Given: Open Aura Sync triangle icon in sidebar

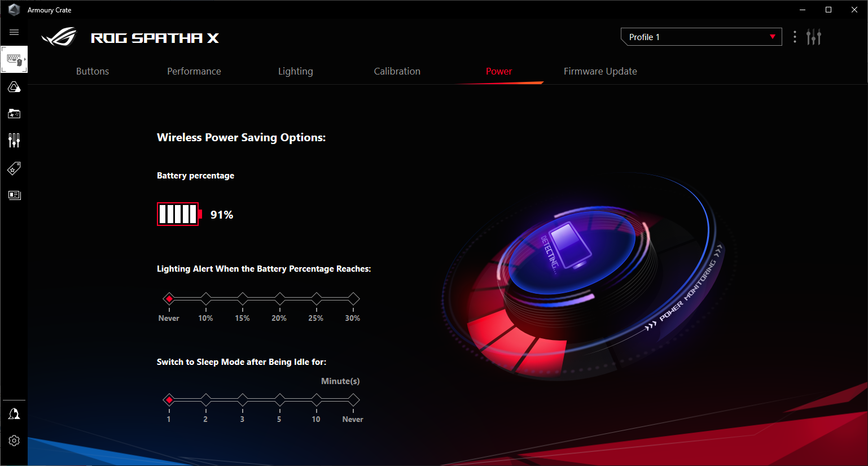Looking at the screenshot, I should click(x=14, y=87).
